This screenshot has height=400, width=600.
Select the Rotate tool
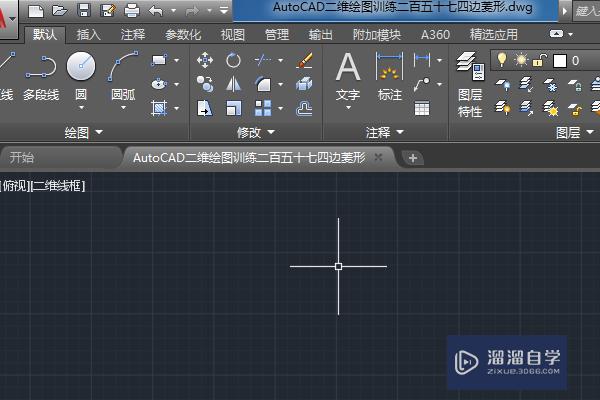coord(233,60)
